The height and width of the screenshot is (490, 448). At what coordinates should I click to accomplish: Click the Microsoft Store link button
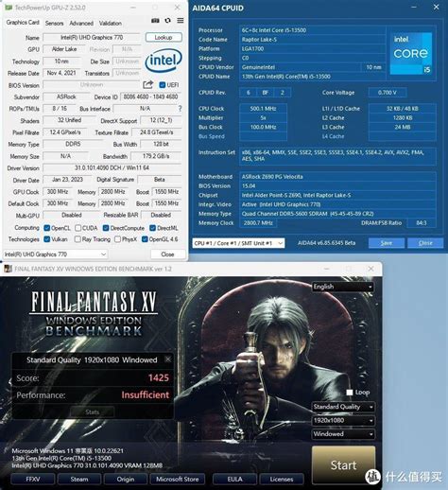click(178, 480)
